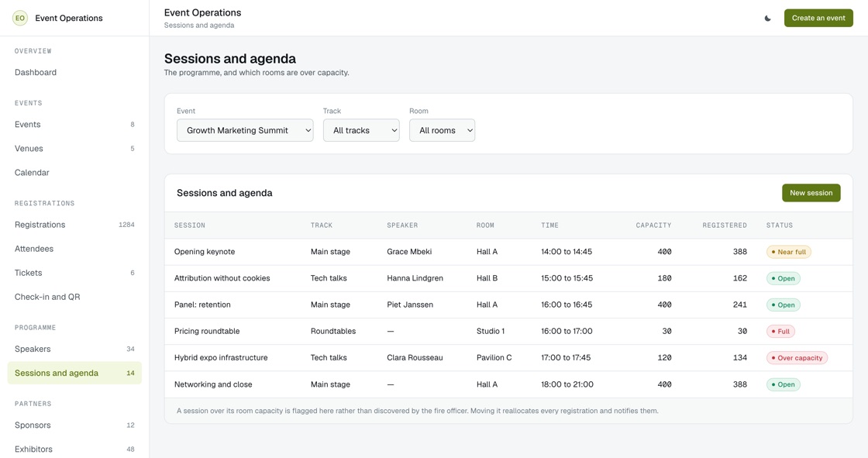Viewport: 868px width, 458px height.
Task: Select the Networking and close session
Action: [213, 384]
